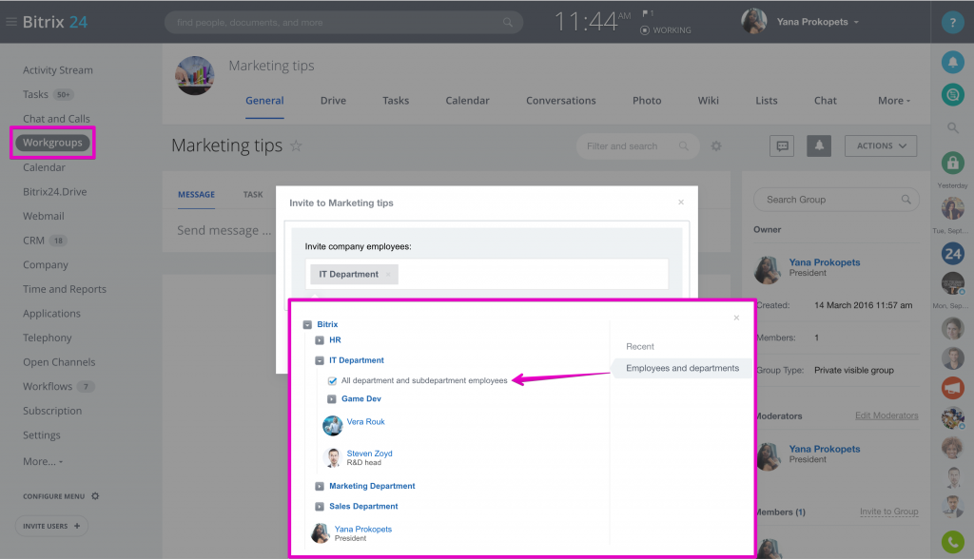Open Activity Stream in left menu
This screenshot has height=560, width=974.
click(x=58, y=70)
